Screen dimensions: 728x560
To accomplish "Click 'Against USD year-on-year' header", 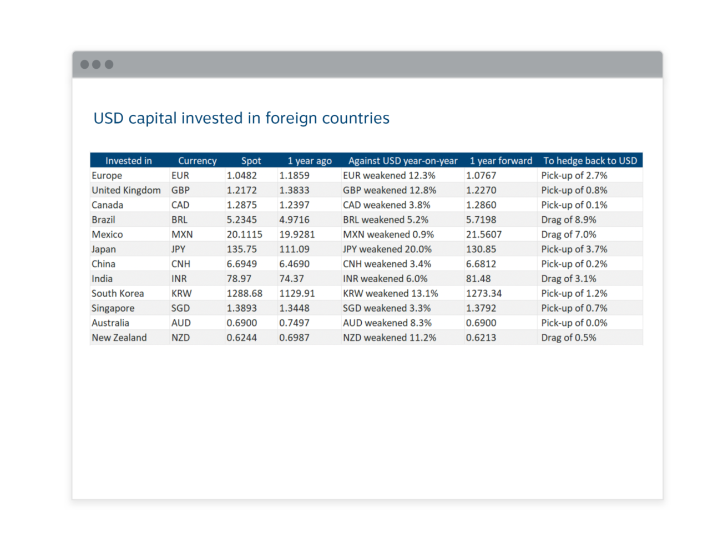I will point(403,161).
